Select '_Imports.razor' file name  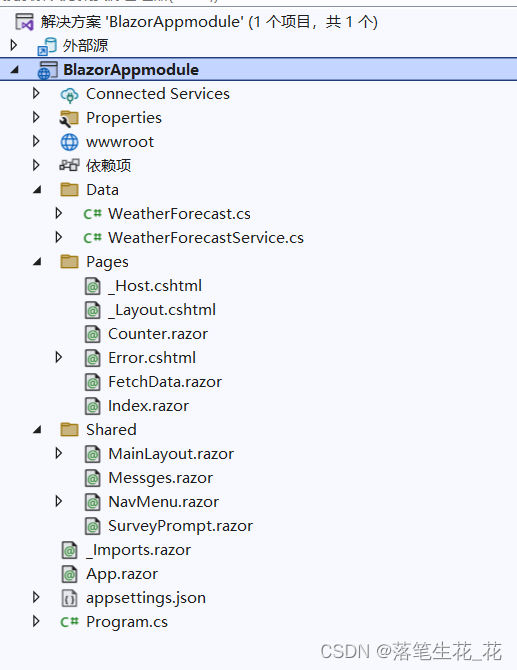138,550
